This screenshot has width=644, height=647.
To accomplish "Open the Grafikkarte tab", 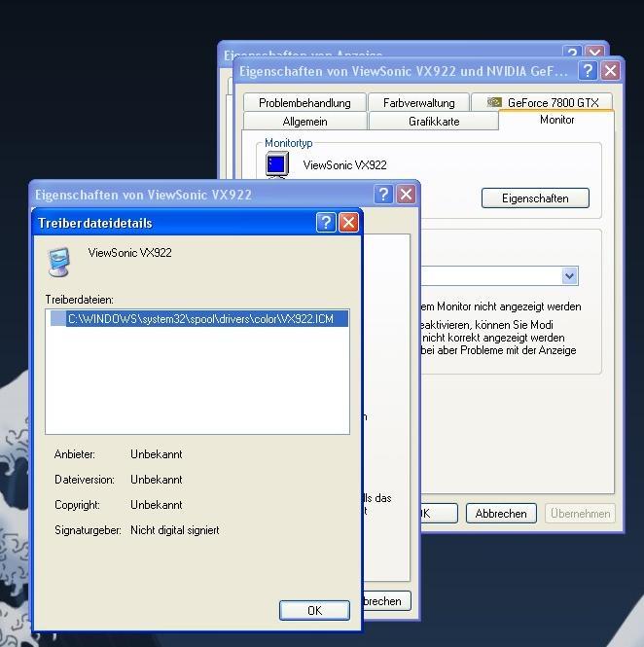I will tap(434, 122).
